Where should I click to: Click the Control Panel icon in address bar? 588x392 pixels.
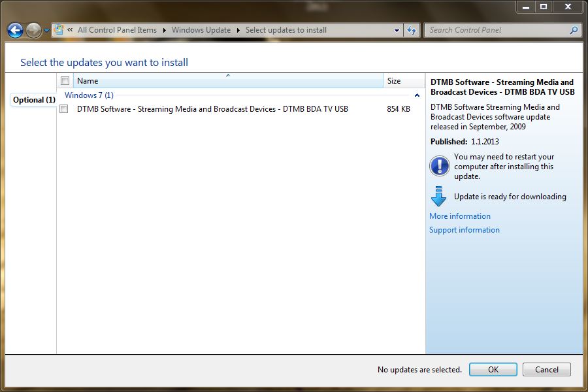coord(59,29)
